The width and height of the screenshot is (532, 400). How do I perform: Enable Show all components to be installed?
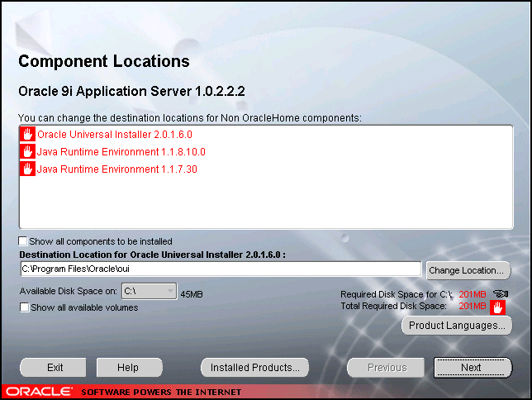coord(23,241)
